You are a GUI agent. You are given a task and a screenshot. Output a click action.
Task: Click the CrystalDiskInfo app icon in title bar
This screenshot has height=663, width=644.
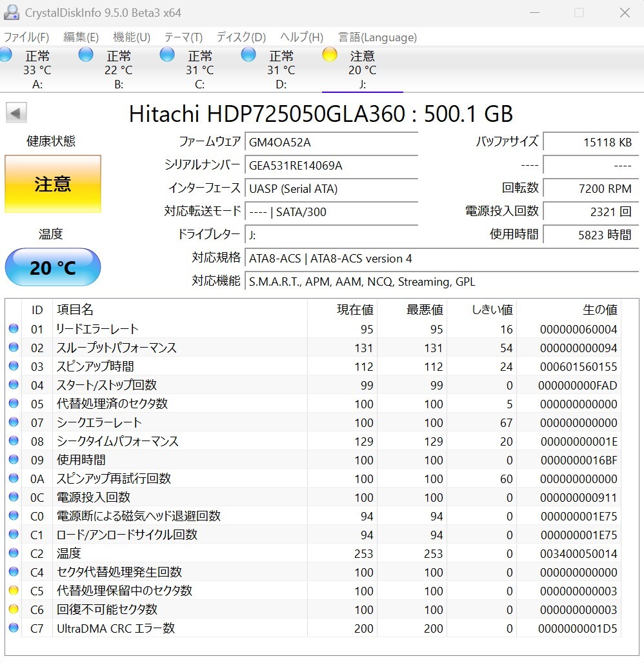coord(12,12)
